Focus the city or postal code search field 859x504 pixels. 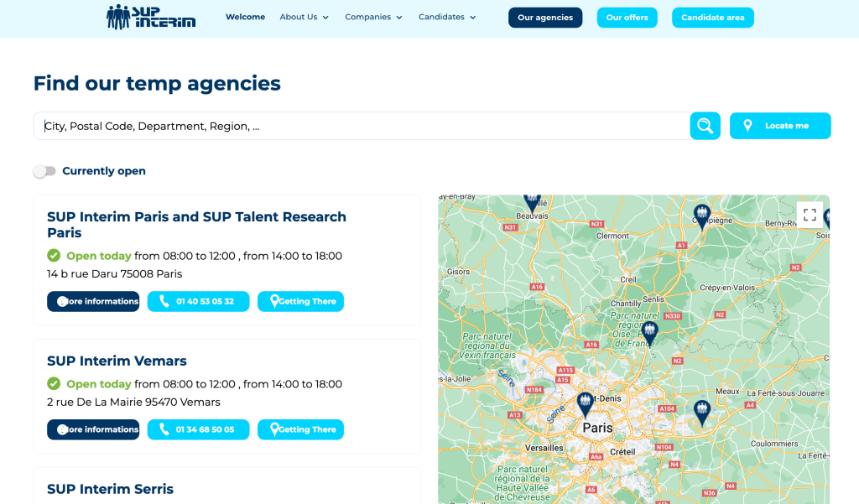[362, 126]
